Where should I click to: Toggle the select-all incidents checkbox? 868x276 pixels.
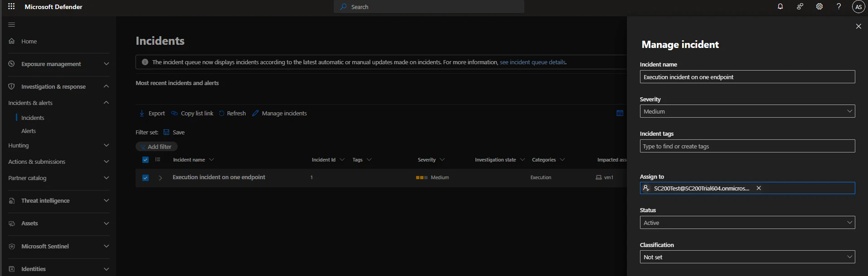145,160
